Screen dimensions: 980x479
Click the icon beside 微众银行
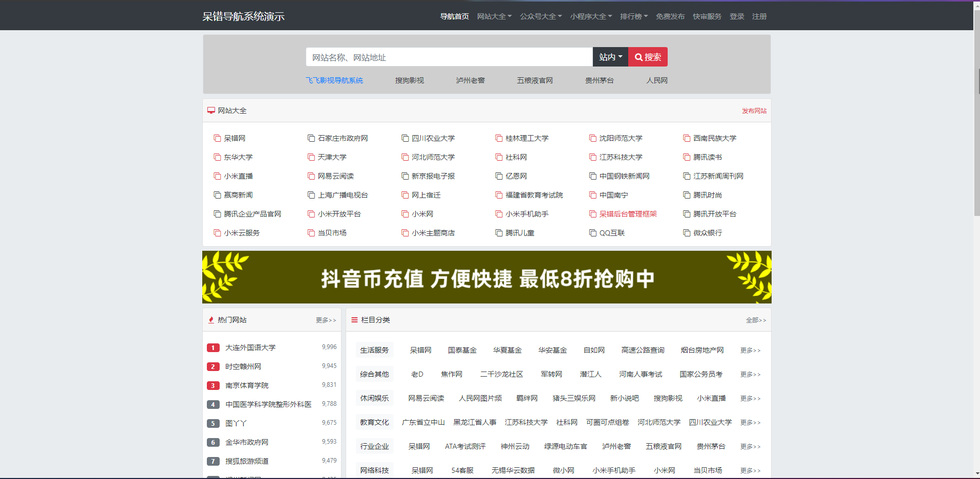687,233
